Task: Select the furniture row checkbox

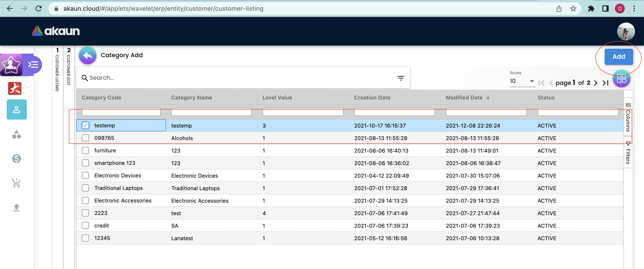Action: [x=85, y=150]
